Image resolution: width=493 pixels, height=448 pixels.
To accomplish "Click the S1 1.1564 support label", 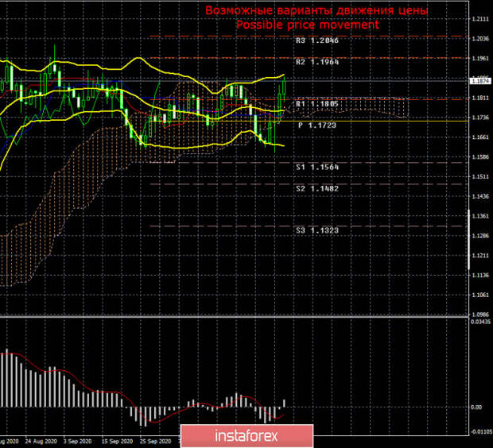I will click(x=317, y=167).
